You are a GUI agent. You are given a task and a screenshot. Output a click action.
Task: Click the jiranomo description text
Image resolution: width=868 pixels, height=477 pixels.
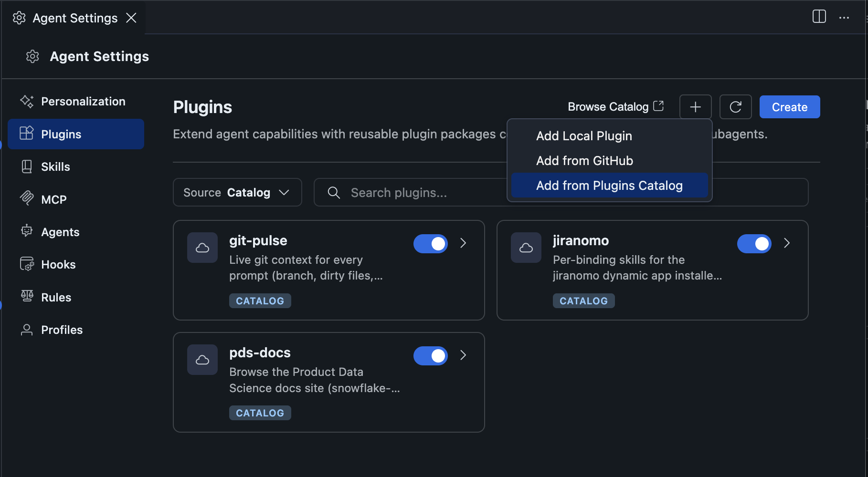(637, 268)
